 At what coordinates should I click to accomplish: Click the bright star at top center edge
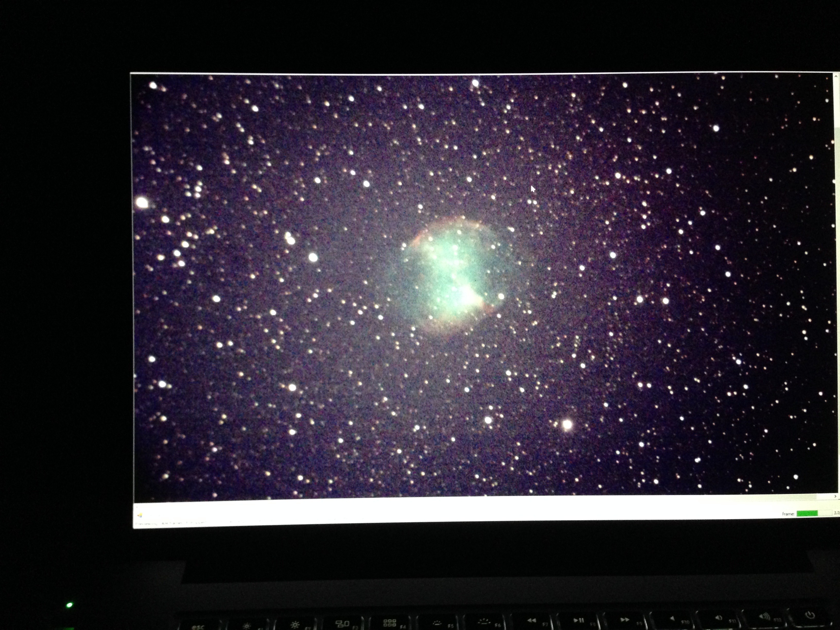pyautogui.click(x=475, y=82)
